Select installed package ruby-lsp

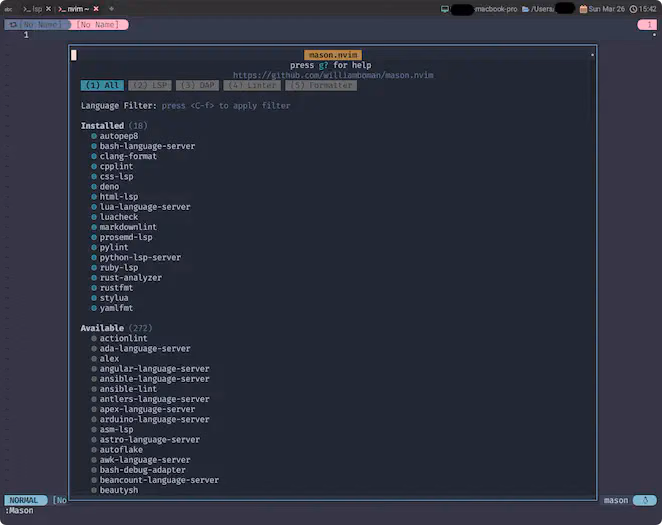(x=119, y=268)
